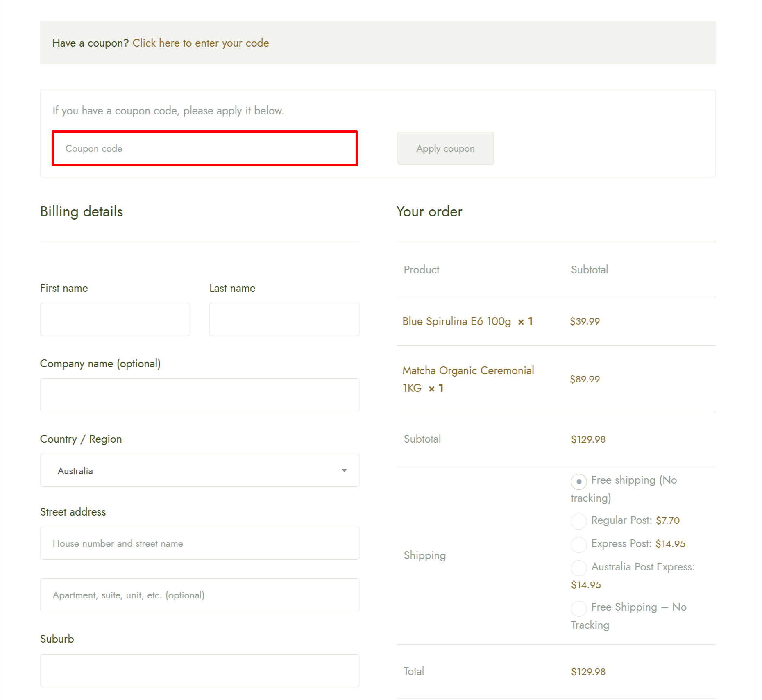Open 'Click here to enter your code' link
The width and height of the screenshot is (762, 700).
[201, 43]
